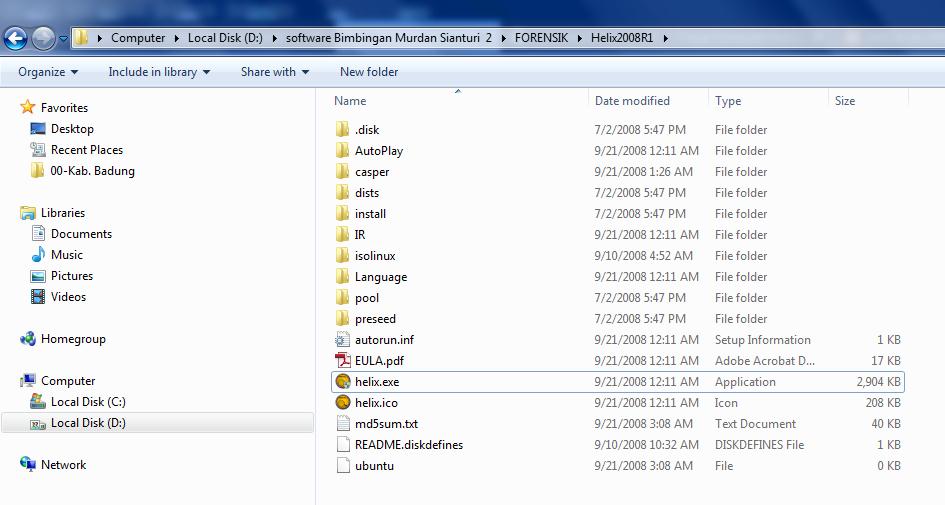The width and height of the screenshot is (945, 505).
Task: Click the helix.exe application icon
Action: (x=343, y=382)
